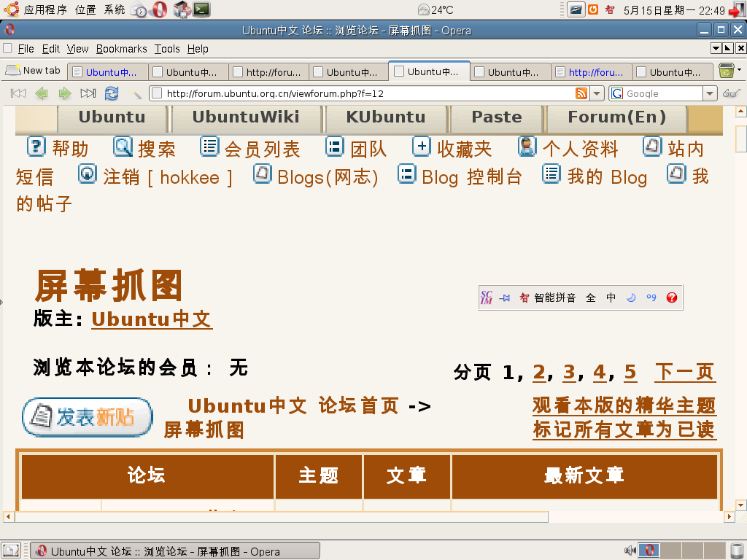747x560 pixels.
Task: Open the Paste navigation tab
Action: (x=497, y=118)
